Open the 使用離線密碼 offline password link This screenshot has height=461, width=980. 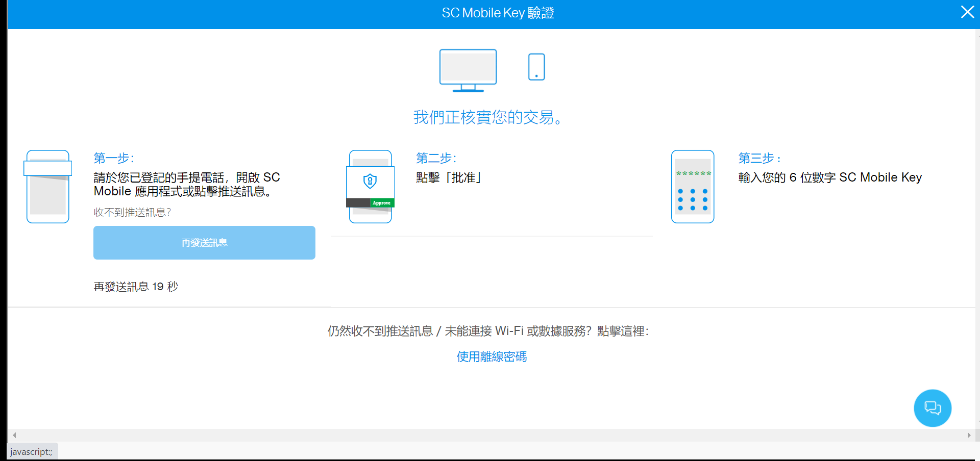coord(492,356)
